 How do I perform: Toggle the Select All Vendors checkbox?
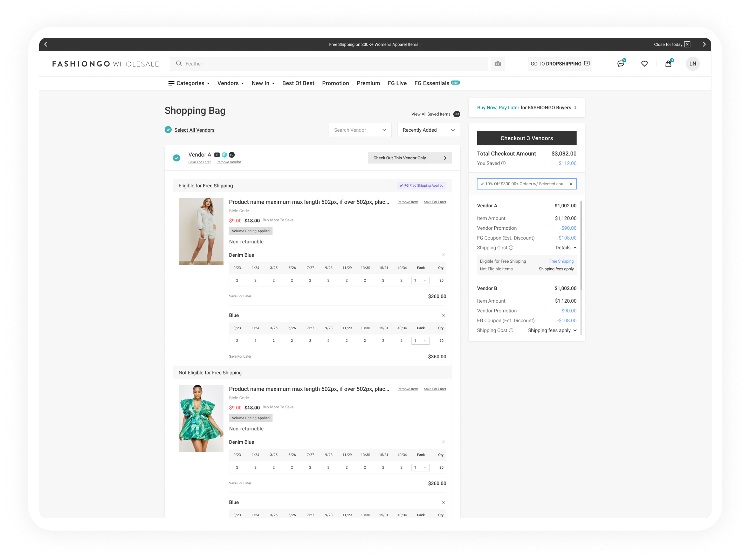click(x=168, y=130)
